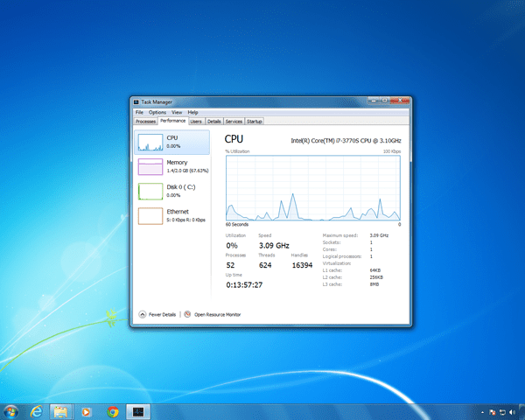Click the 'Virtualization:' label

[337, 263]
